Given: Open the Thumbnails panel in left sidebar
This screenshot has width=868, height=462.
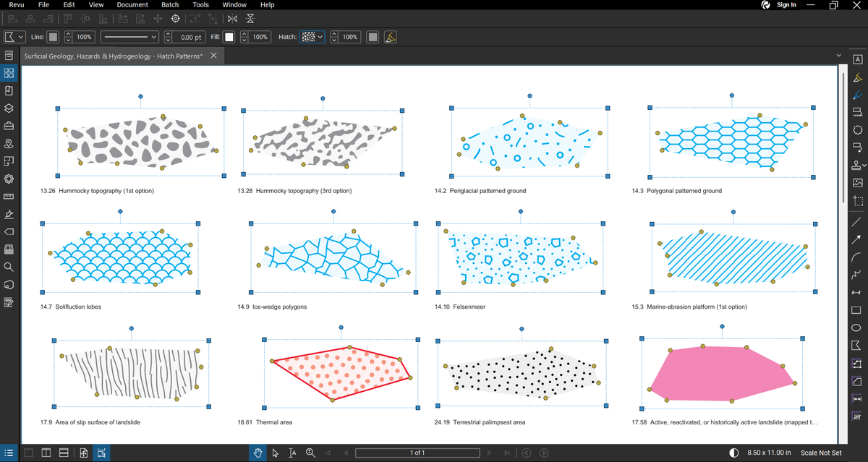Looking at the screenshot, I should (9, 73).
